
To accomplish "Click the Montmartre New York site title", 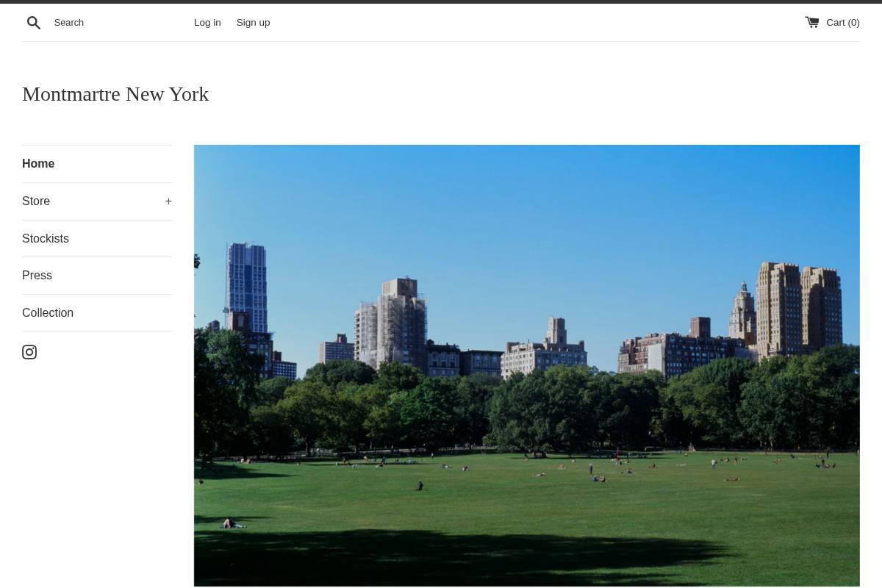I will click(x=115, y=93).
